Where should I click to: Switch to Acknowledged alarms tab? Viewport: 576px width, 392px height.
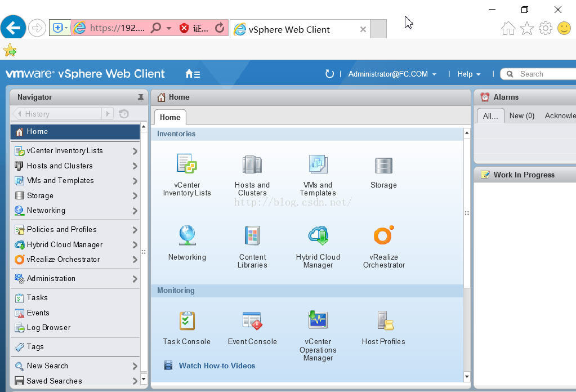[x=560, y=115]
